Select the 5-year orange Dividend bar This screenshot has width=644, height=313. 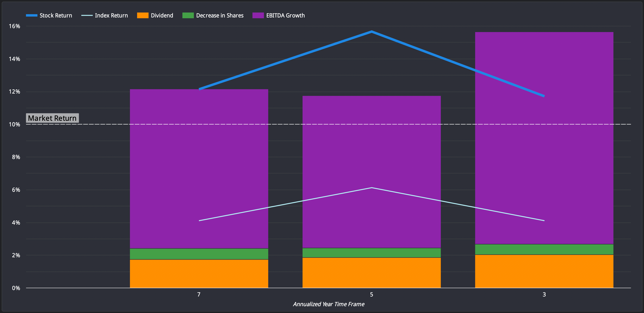(372, 273)
